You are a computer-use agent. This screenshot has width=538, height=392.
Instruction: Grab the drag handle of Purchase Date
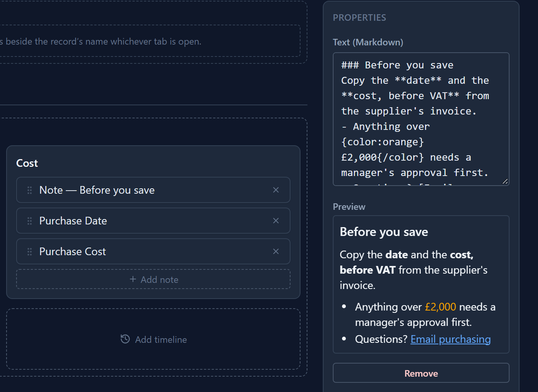point(30,221)
